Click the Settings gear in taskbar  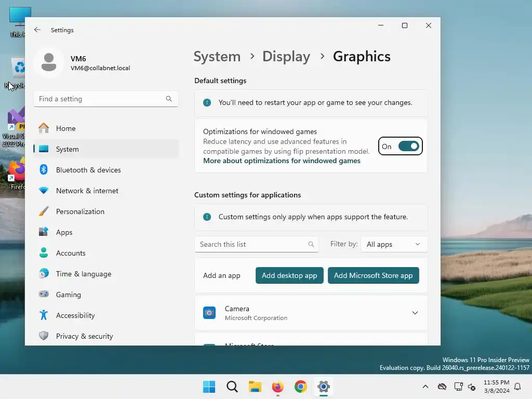click(323, 387)
